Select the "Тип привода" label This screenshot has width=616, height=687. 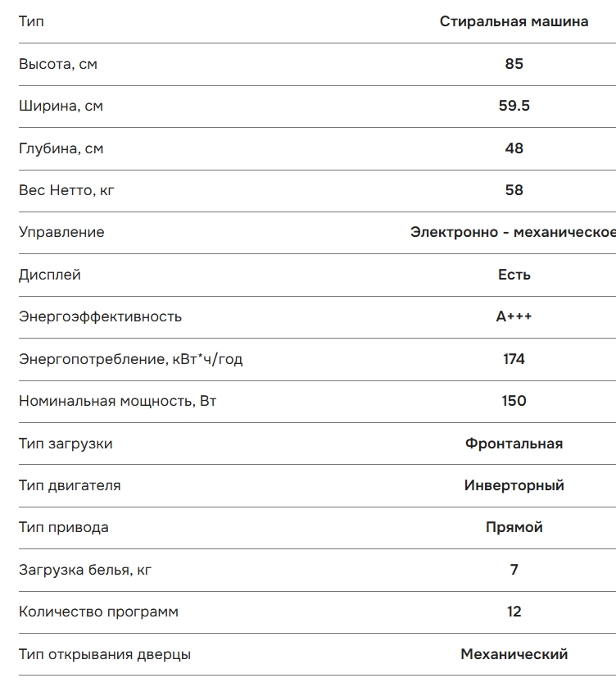63,527
